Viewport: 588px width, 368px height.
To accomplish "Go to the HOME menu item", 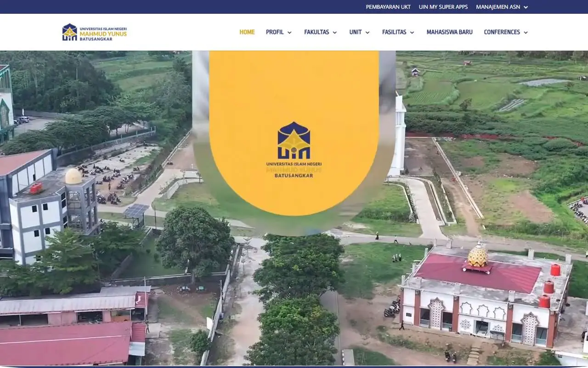I will tap(247, 32).
